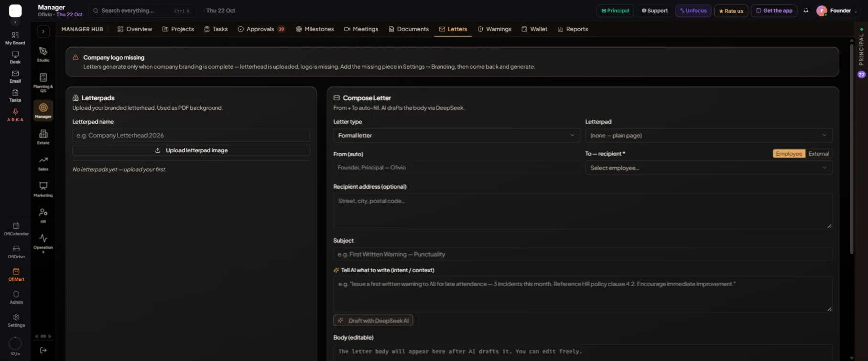Expand the module sidebar with the chevron
This screenshot has width=868, height=361.
click(x=43, y=32)
